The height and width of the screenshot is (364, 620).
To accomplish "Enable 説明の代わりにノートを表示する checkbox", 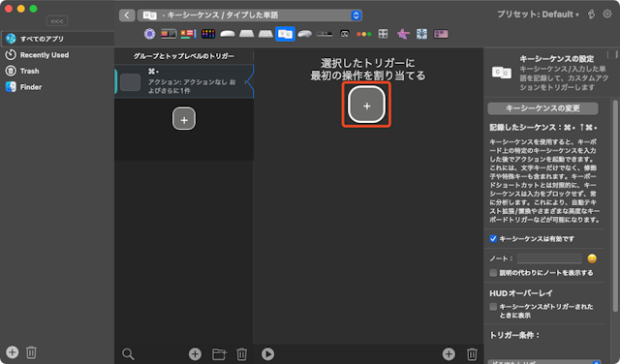I will point(493,273).
